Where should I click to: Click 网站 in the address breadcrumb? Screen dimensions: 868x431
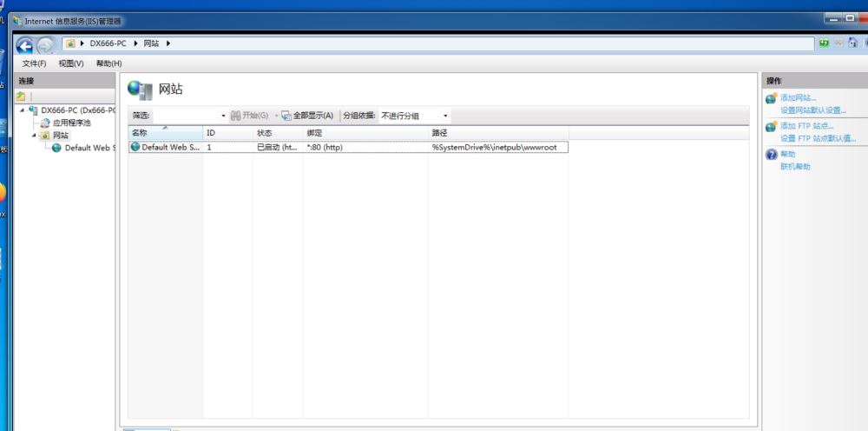click(151, 43)
